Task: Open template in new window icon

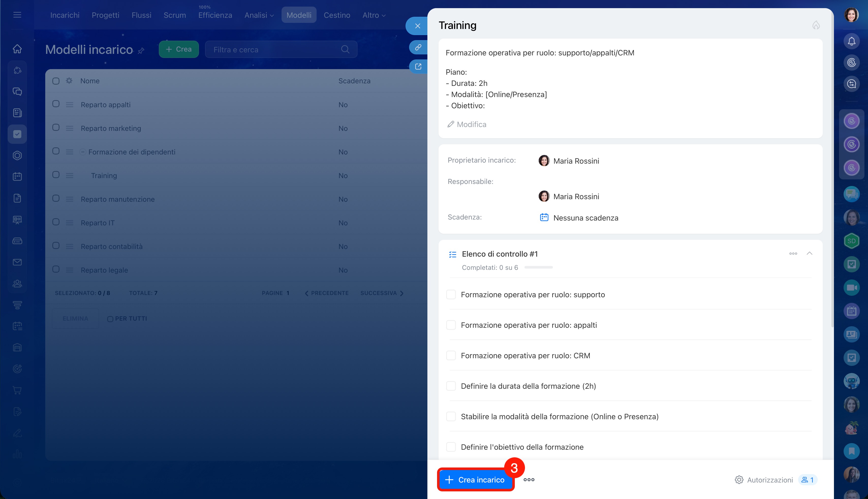Action: (x=418, y=67)
